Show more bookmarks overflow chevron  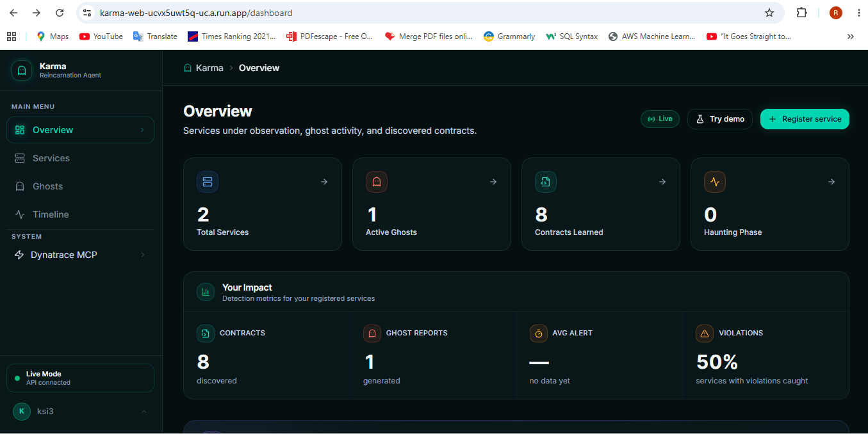[x=850, y=36]
